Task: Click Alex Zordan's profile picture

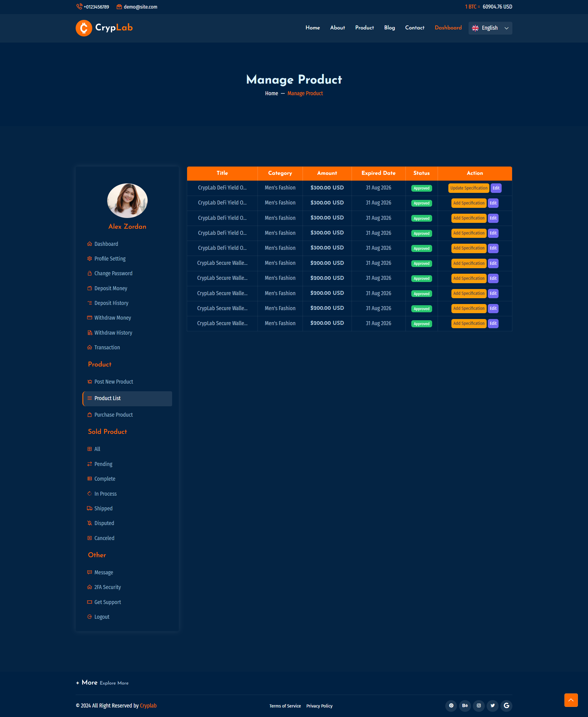Action: click(127, 201)
